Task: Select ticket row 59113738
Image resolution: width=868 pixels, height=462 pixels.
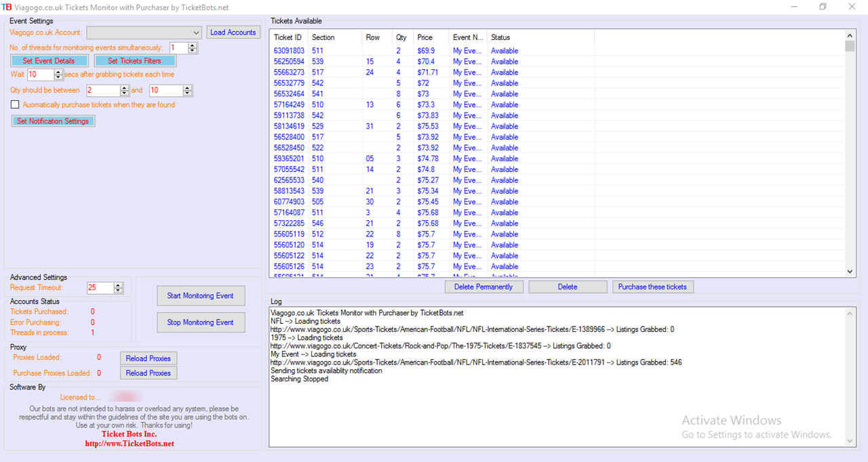Action: (557, 116)
